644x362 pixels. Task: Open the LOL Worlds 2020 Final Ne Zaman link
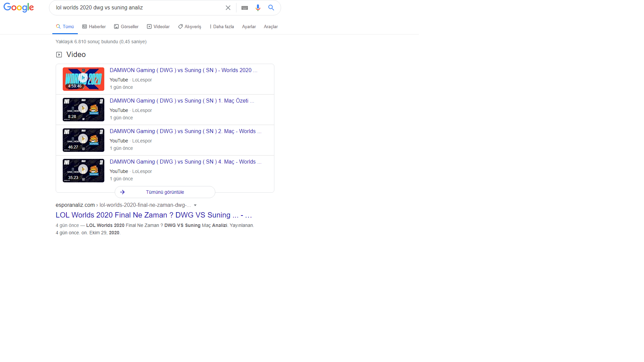point(154,215)
